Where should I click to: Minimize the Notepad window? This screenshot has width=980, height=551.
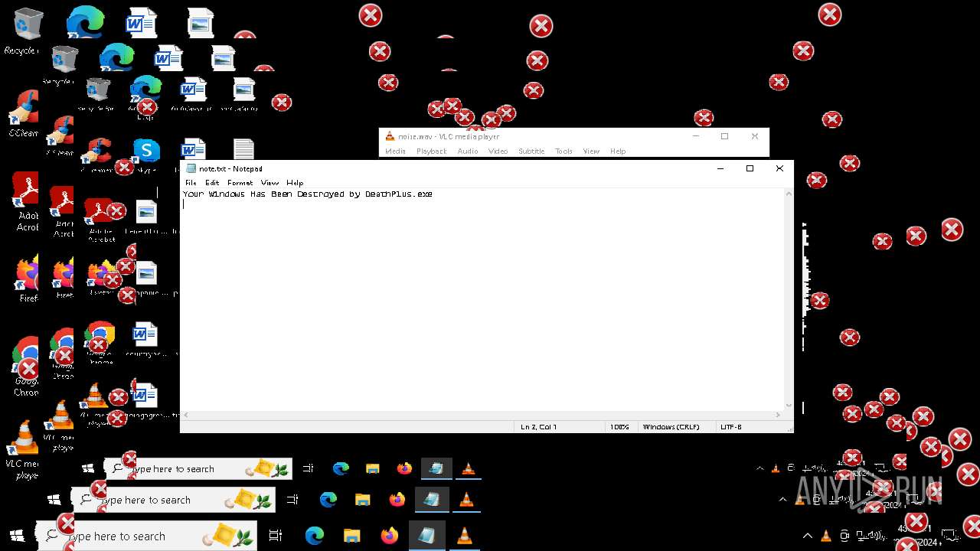coord(720,168)
